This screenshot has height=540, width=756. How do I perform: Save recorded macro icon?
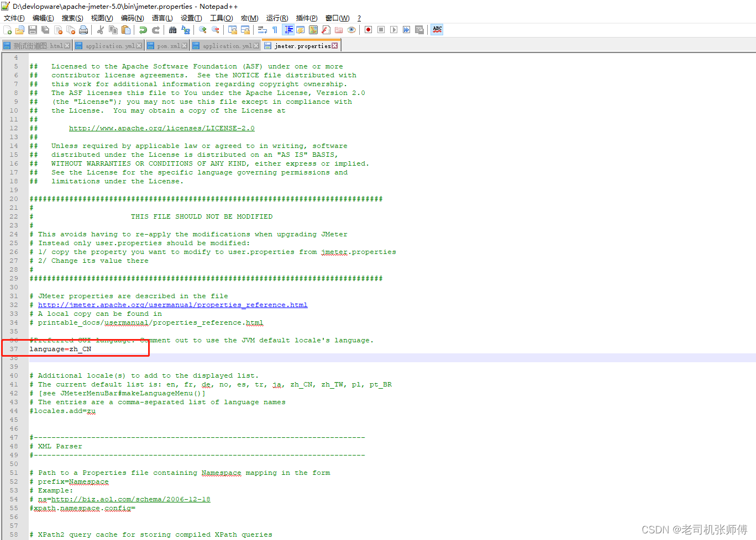419,30
